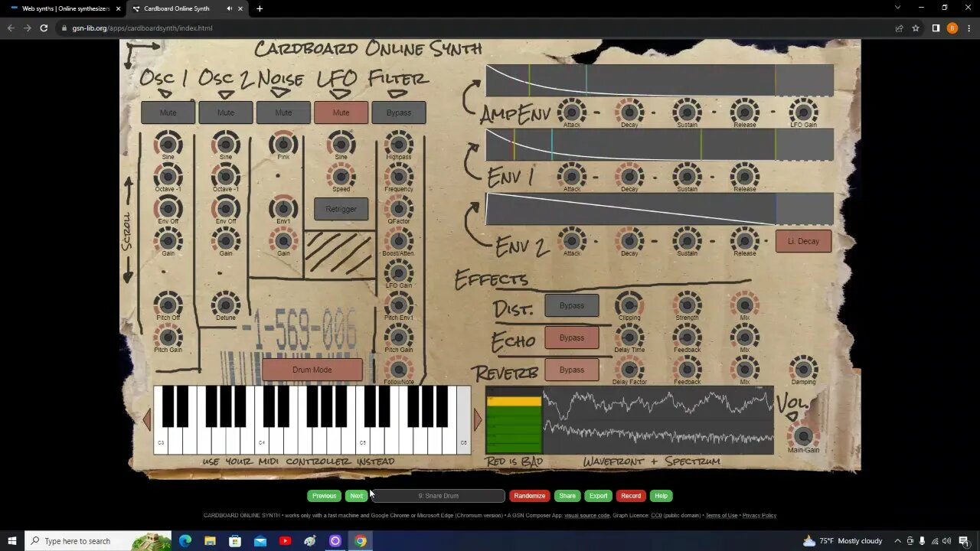Screen dimensions: 980x551
Task: Click the Filter Frequency knob
Action: click(398, 176)
